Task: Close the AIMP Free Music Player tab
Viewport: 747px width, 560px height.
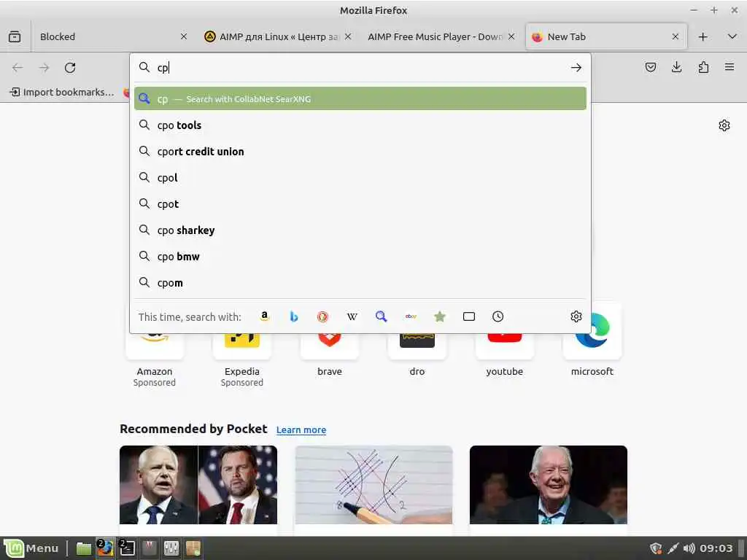Action: coord(511,36)
